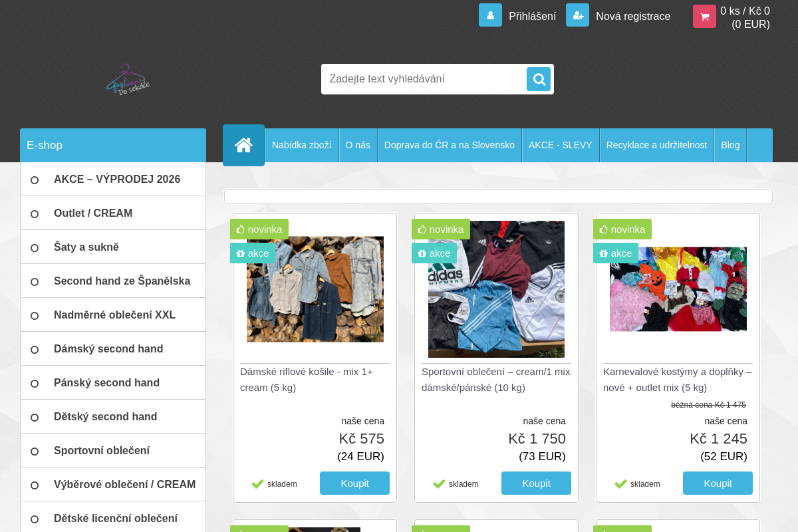Open the shopping cart icon
Image resolution: width=798 pixels, height=532 pixels.
[704, 17]
